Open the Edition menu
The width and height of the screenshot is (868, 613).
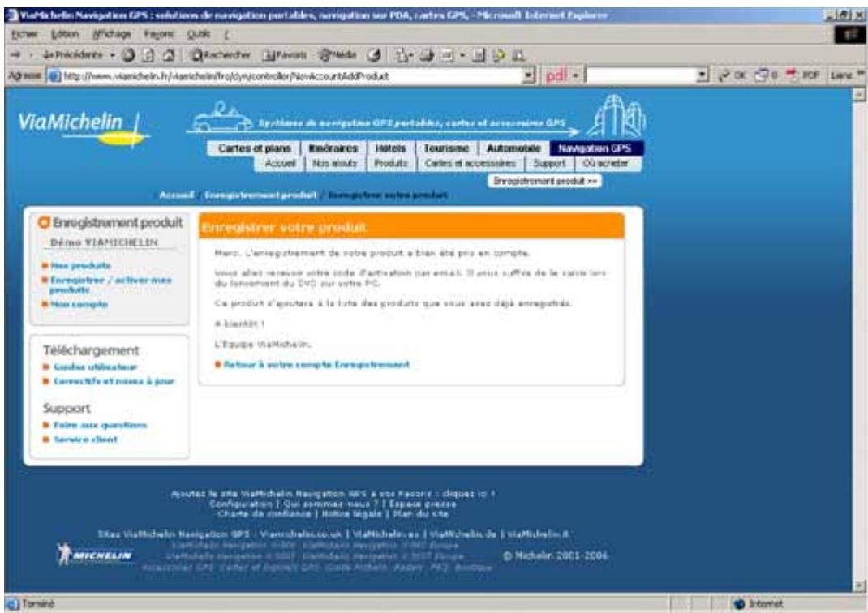tap(65, 34)
